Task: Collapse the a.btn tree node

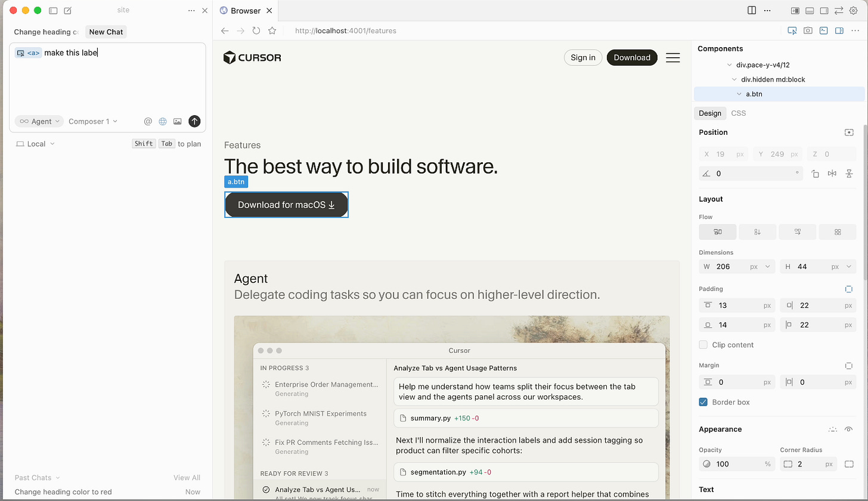Action: tap(739, 94)
